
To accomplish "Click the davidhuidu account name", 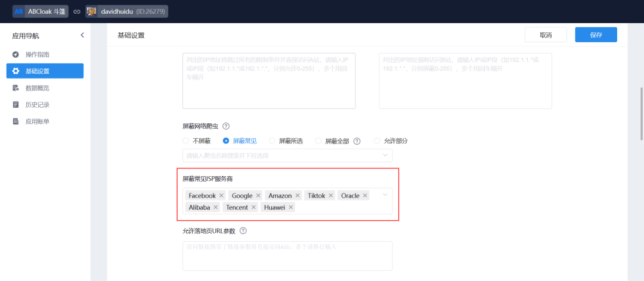I will pyautogui.click(x=117, y=11).
